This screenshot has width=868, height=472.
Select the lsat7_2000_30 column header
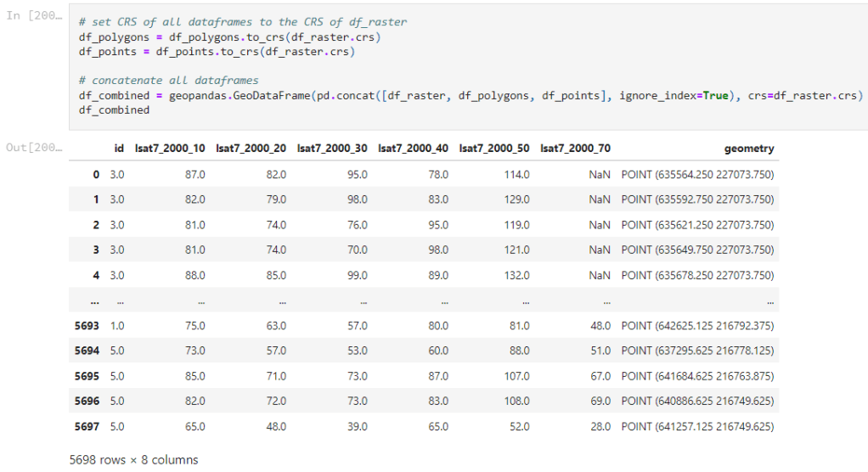pos(332,149)
